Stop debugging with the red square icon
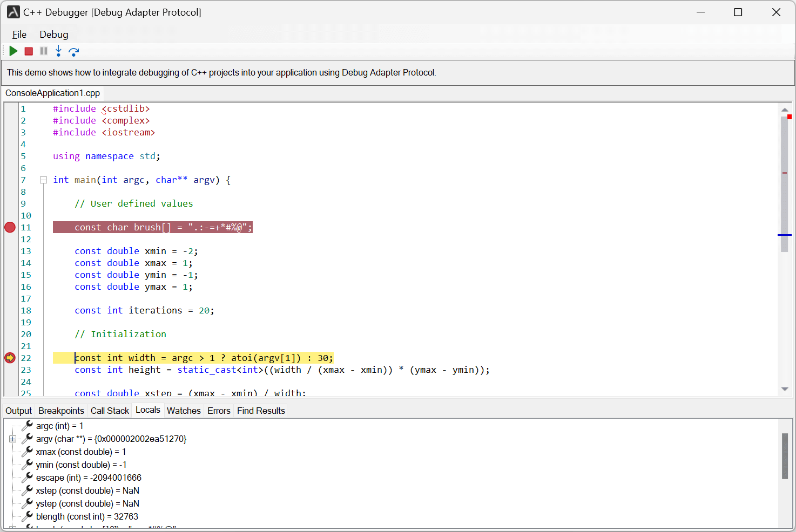The width and height of the screenshot is (796, 532). pos(29,51)
